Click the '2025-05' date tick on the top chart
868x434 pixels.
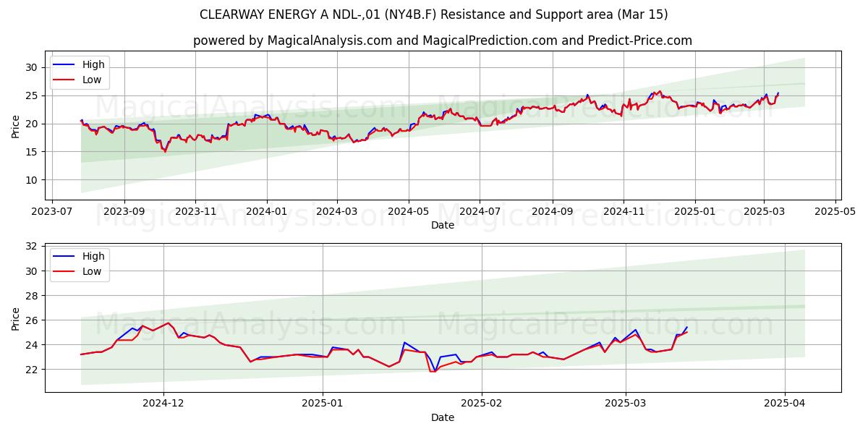835,212
